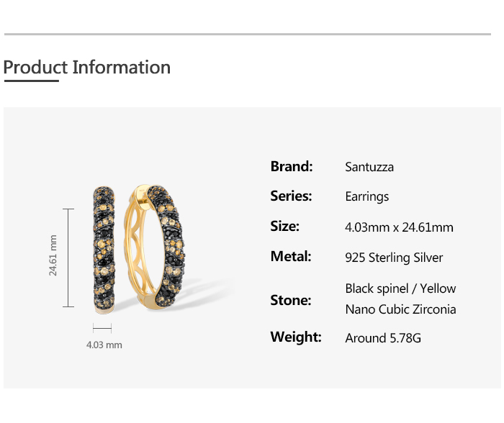Click the horizontal width measurement marker
504x423 pixels.
[102, 329]
